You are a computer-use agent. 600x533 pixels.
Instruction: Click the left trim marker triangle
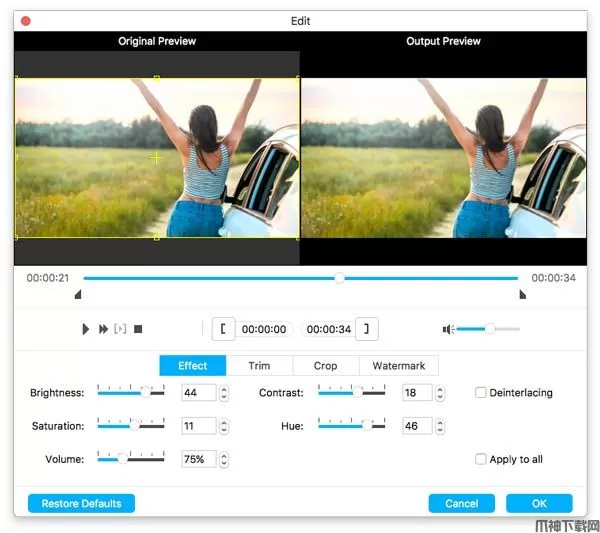click(78, 295)
